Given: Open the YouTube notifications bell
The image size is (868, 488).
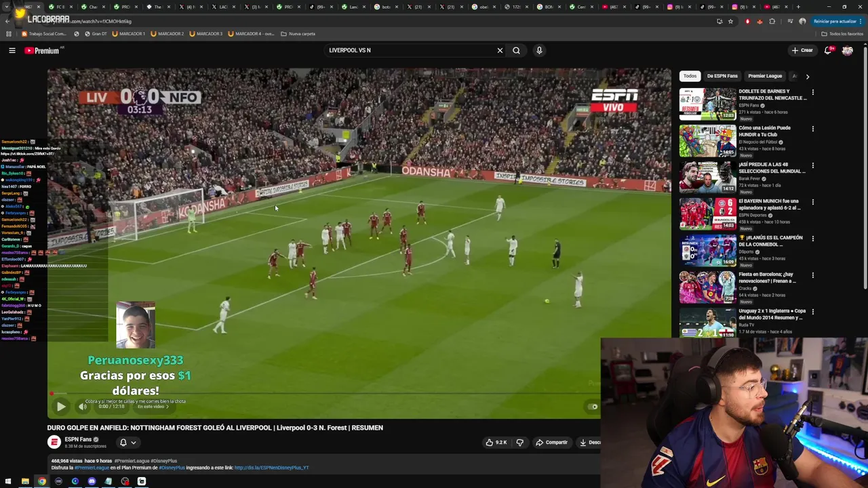Looking at the screenshot, I should pos(828,50).
